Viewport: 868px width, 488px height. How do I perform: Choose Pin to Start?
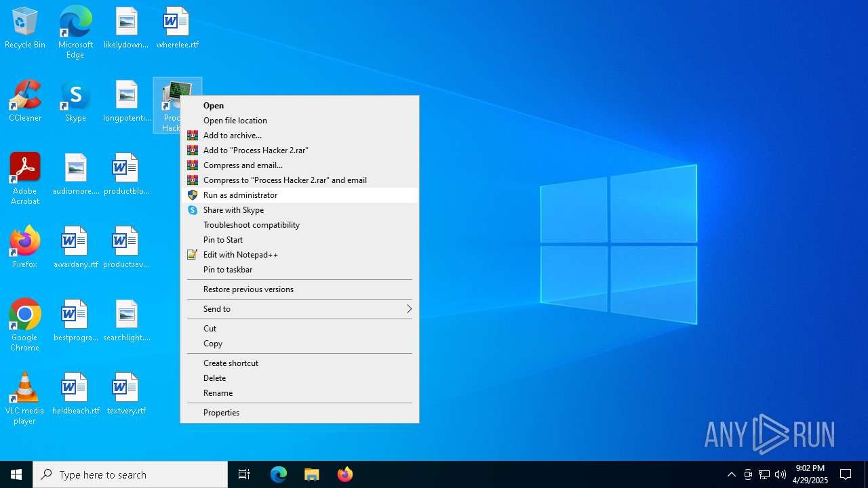[x=300, y=240]
